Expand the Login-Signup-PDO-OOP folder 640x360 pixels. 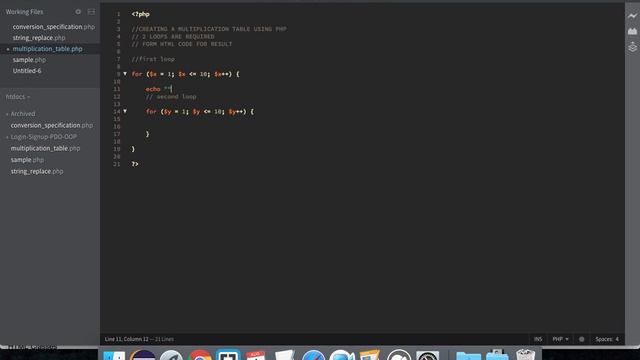41,137
